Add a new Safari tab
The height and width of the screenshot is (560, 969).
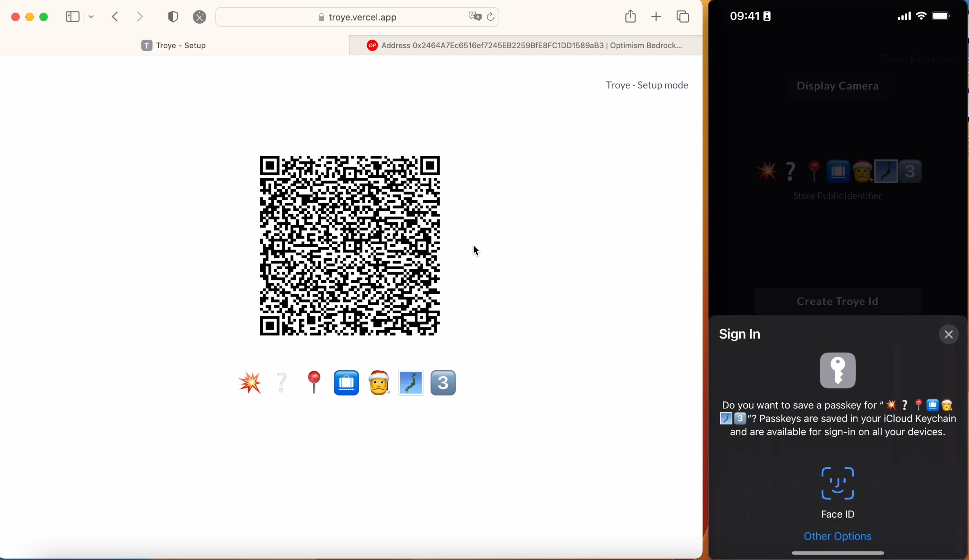click(x=656, y=17)
